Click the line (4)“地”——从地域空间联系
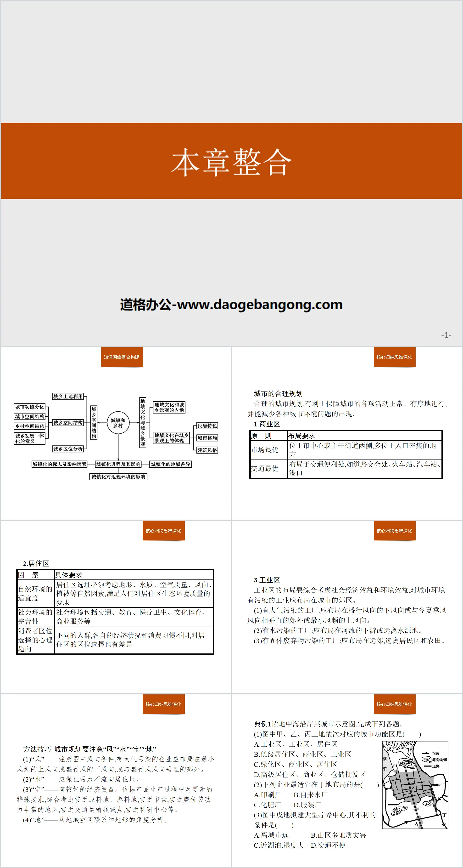 point(96,820)
